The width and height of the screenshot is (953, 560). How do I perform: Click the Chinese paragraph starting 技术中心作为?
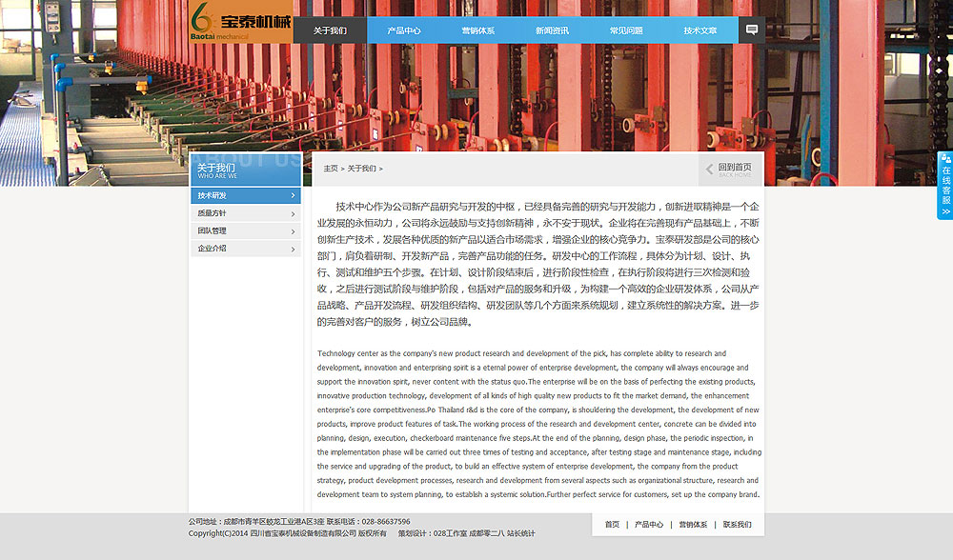point(537,264)
